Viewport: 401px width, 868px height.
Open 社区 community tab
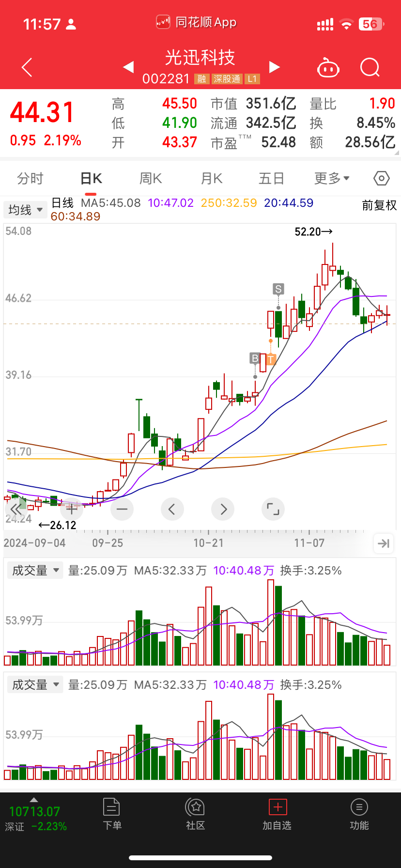click(x=196, y=815)
